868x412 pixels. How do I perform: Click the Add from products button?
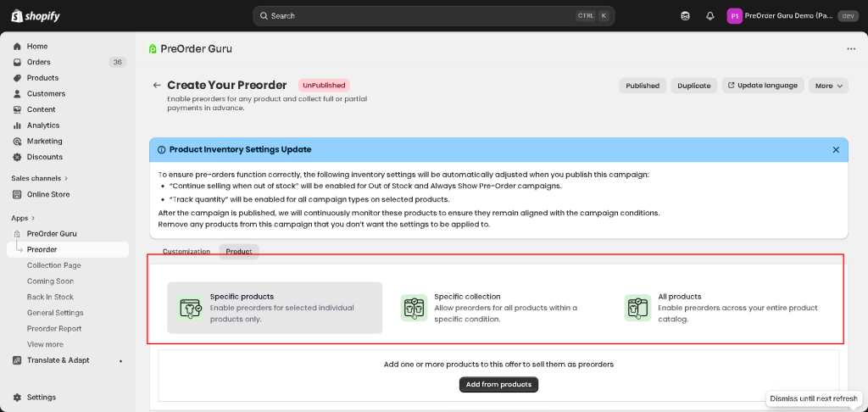tap(498, 385)
